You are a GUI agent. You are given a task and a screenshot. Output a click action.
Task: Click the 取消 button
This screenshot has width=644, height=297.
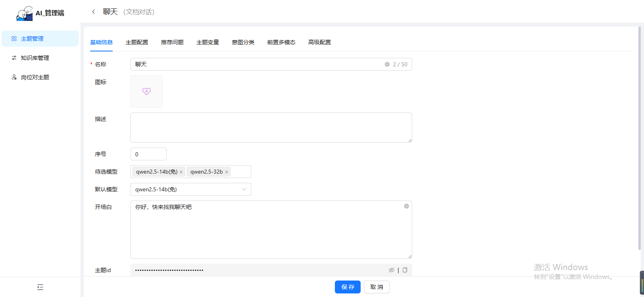pos(376,287)
